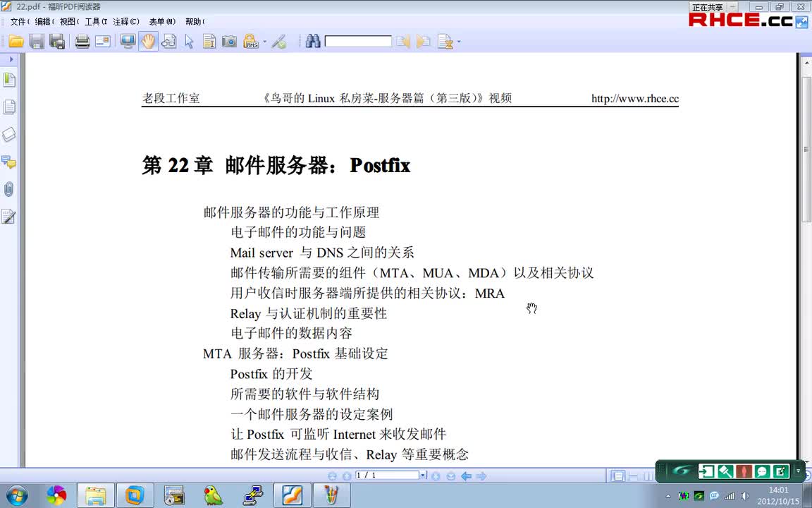The width and height of the screenshot is (812, 508).
Task: Find next search result icon
Action: click(x=424, y=42)
